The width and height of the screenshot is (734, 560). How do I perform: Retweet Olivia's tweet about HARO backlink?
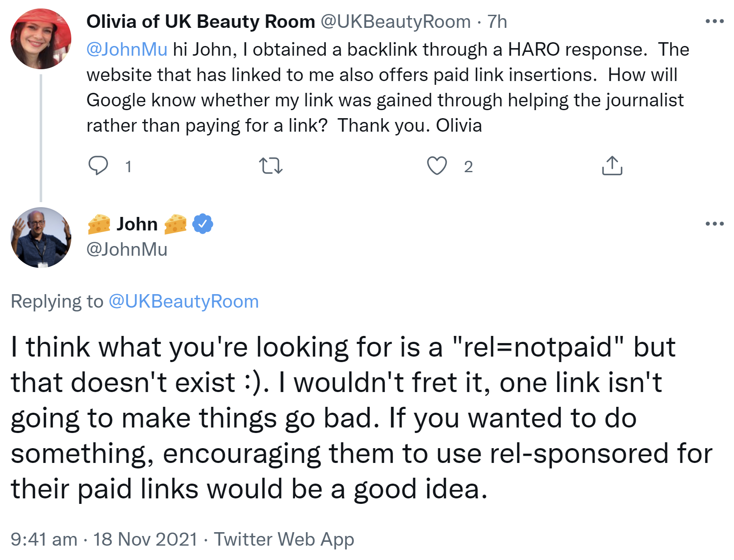click(270, 166)
